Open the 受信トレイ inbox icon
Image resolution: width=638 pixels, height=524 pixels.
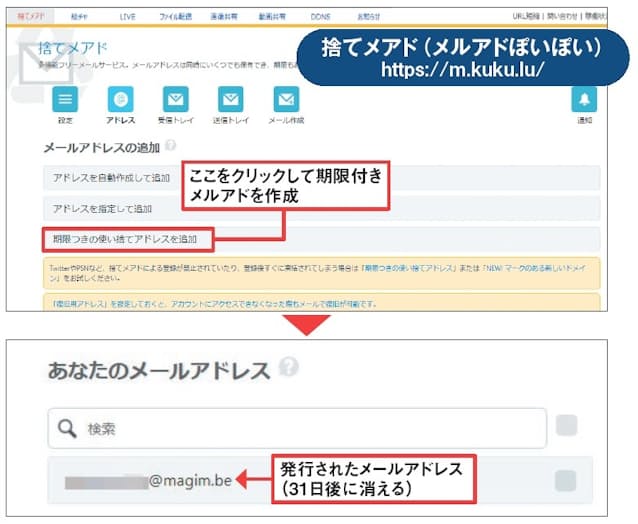pyautogui.click(x=175, y=99)
